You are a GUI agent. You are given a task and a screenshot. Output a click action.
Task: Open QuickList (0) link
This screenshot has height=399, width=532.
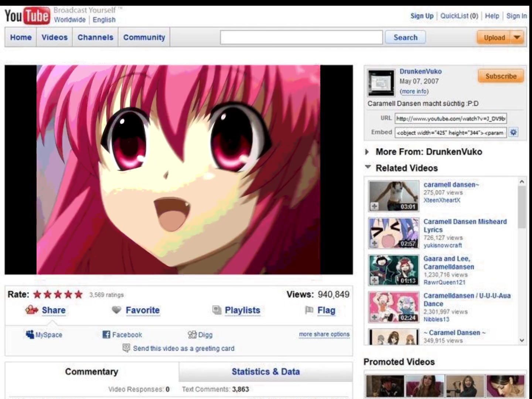pyautogui.click(x=459, y=16)
